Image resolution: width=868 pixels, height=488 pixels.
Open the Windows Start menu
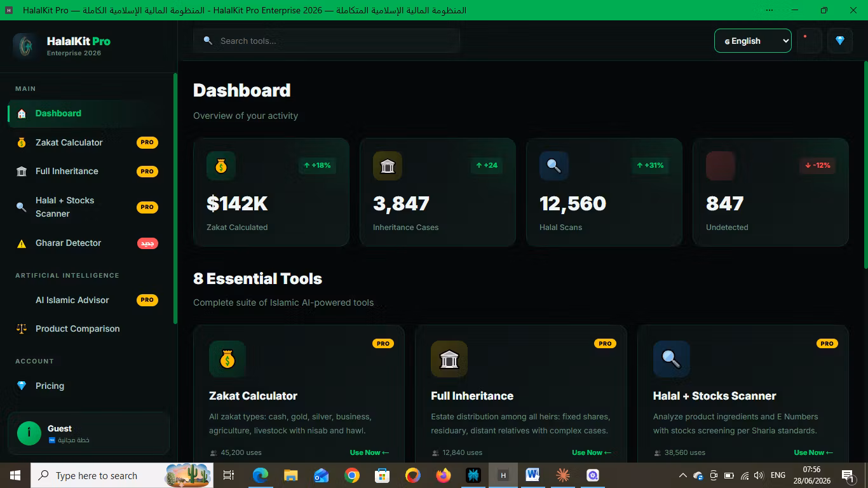pos(15,475)
